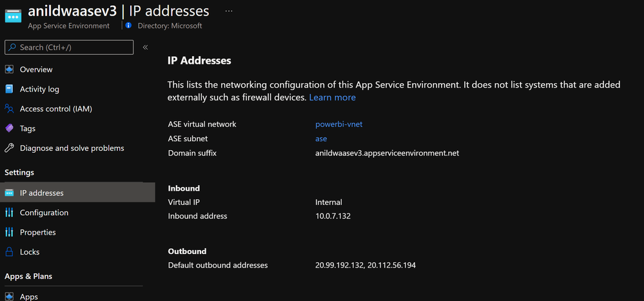Click the Inbound address value 10.0.7.132
The width and height of the screenshot is (644, 301).
[x=333, y=216]
